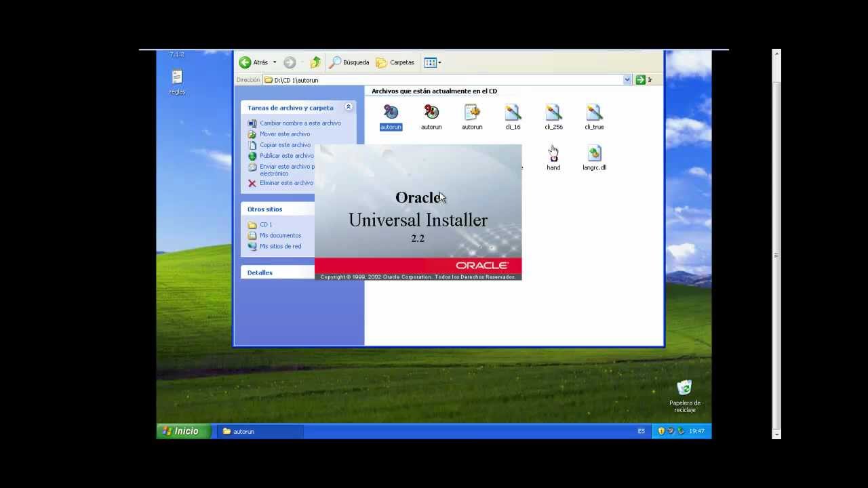Expand the Detalles panel header
The width and height of the screenshot is (868, 488).
[278, 272]
